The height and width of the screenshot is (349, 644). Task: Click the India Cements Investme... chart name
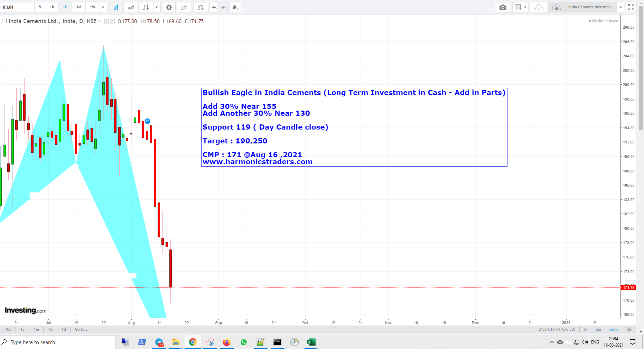(591, 7)
